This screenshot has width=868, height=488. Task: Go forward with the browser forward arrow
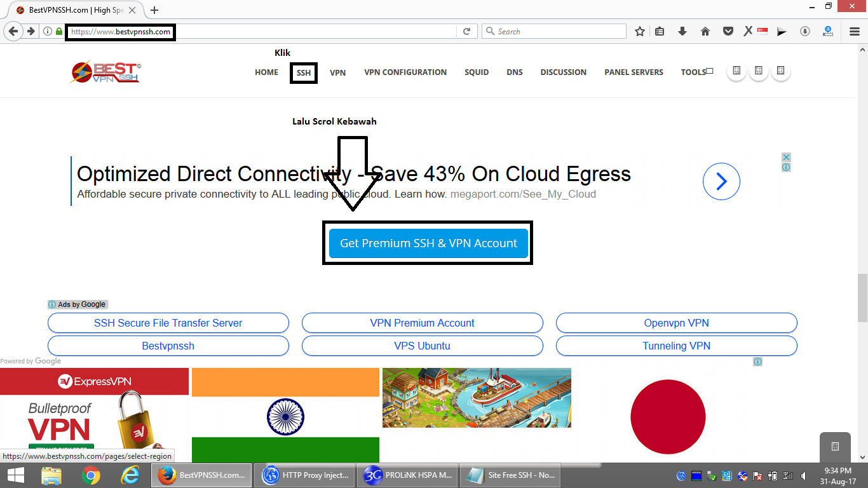click(31, 31)
